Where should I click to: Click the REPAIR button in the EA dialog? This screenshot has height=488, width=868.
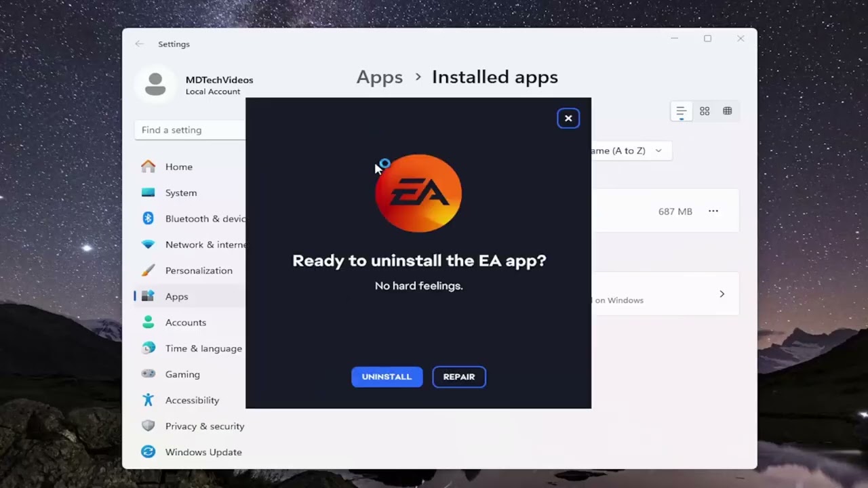pyautogui.click(x=459, y=377)
